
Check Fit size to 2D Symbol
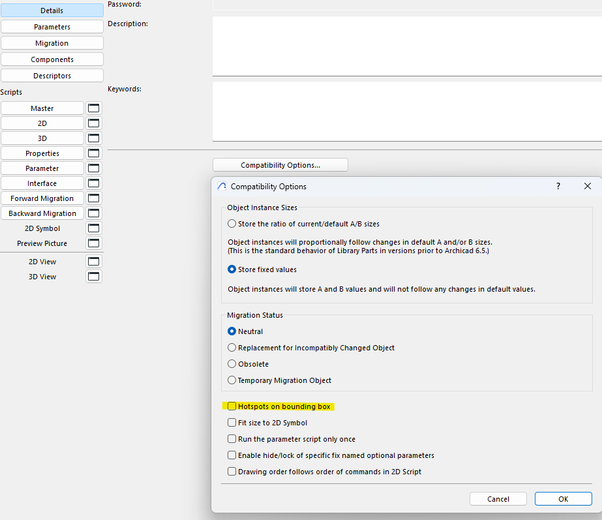coord(267,423)
